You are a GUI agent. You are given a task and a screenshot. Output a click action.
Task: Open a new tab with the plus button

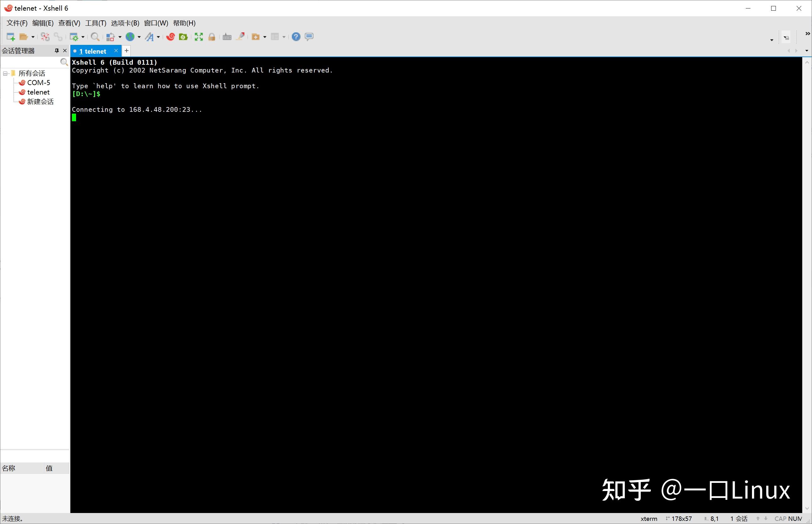point(126,50)
